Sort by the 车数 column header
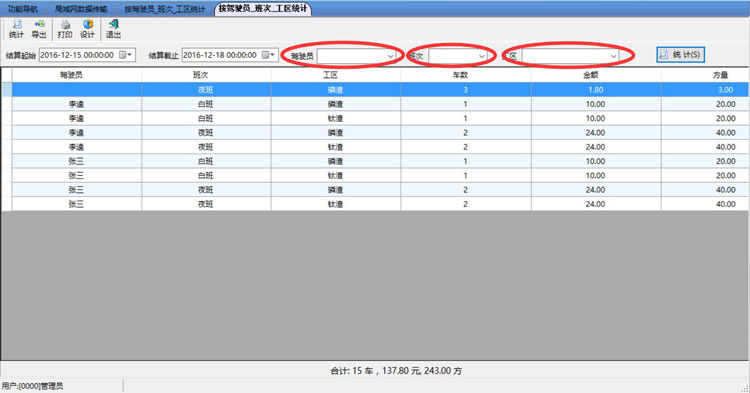Screen dimensions: 750x393 (x=465, y=75)
